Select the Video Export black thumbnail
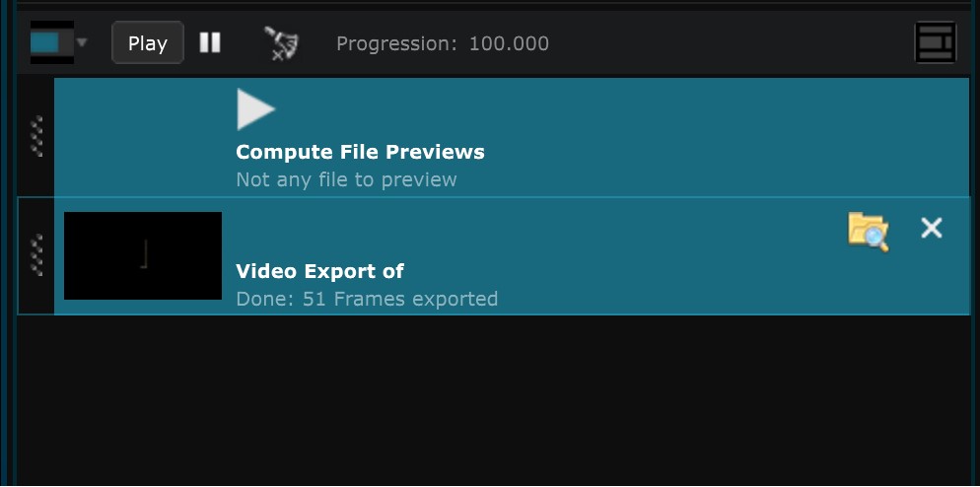Image resolution: width=980 pixels, height=487 pixels. click(143, 255)
